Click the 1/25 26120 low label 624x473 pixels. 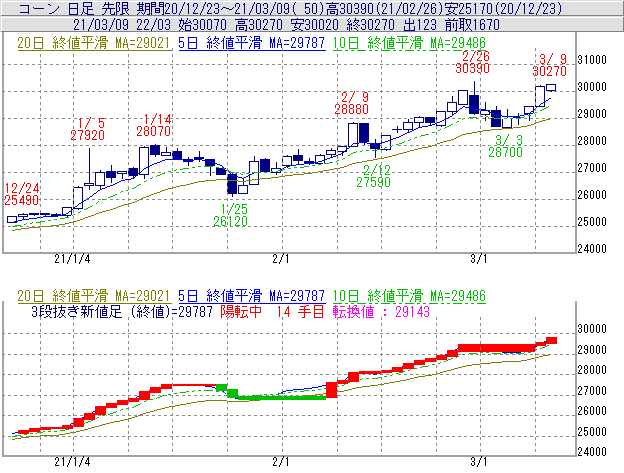[230, 215]
